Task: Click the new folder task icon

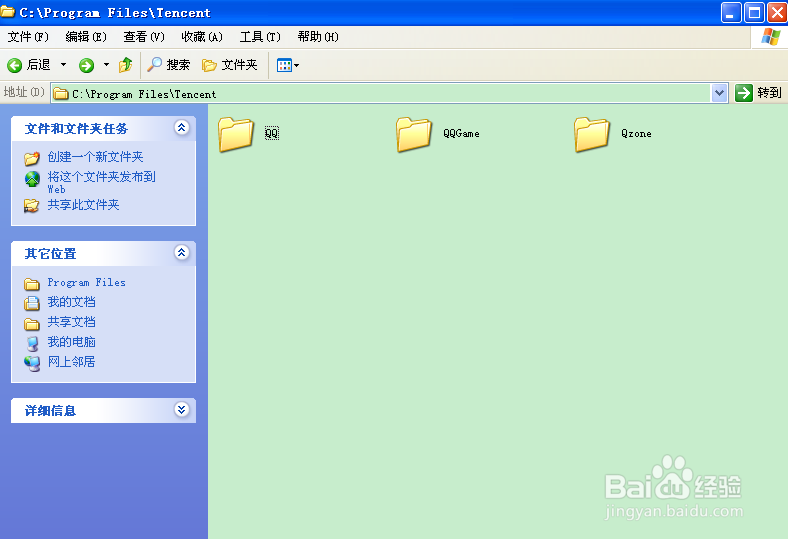Action: click(x=32, y=158)
